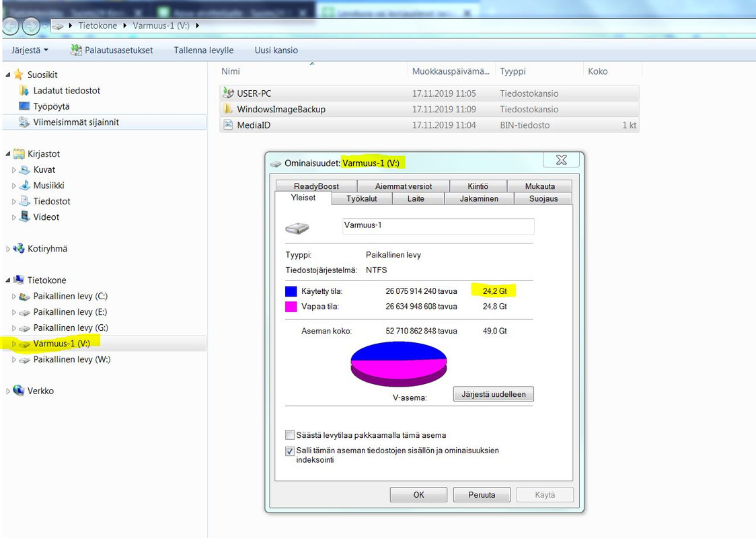Image resolution: width=756 pixels, height=538 pixels.
Task: Close the Ominaisuudet properties dialog
Action: [561, 160]
